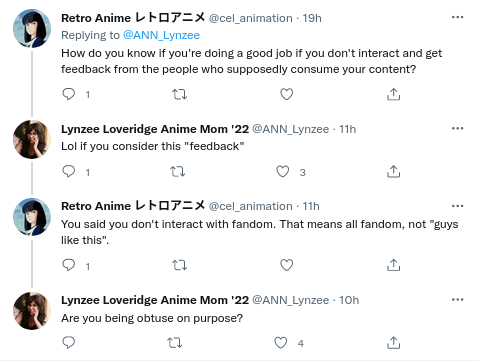Open the 11h timestamp on Lynzee's tweet
Viewport: 478px width, 363px height.
coord(348,129)
